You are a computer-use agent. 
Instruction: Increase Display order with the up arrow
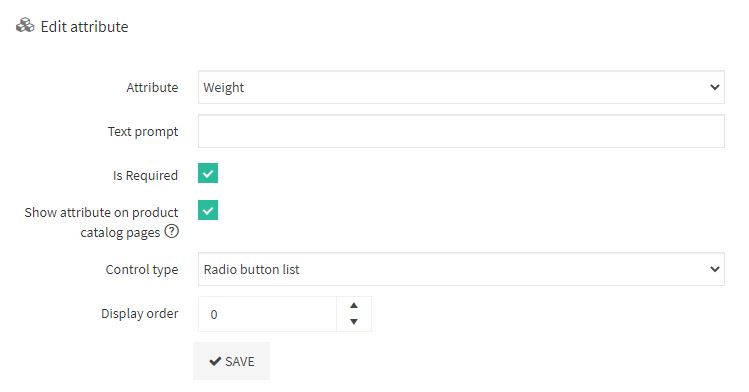(353, 306)
